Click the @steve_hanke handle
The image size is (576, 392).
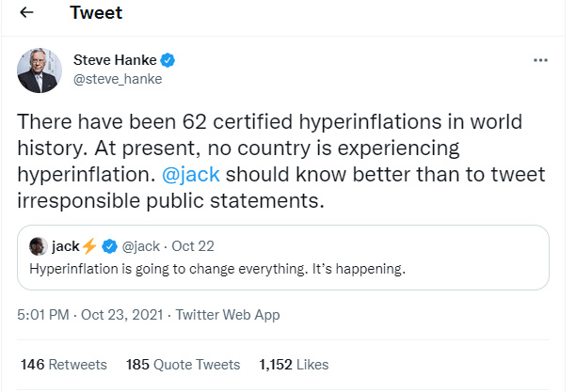118,79
